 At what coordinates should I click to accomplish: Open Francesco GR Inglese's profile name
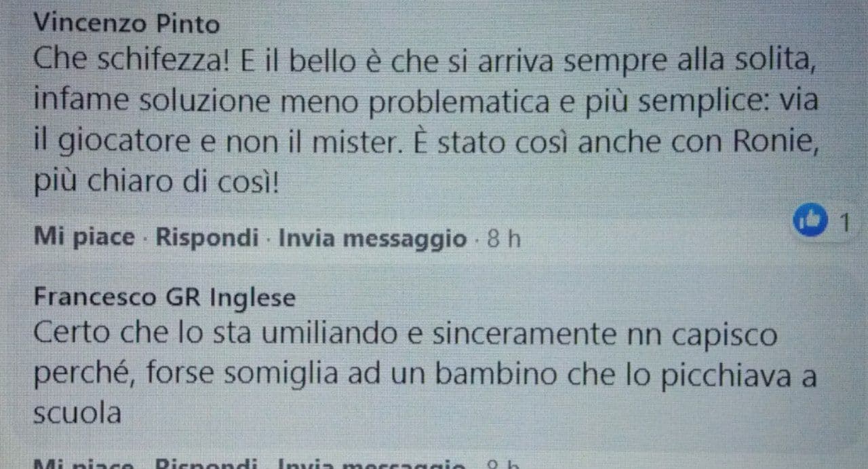point(164,297)
